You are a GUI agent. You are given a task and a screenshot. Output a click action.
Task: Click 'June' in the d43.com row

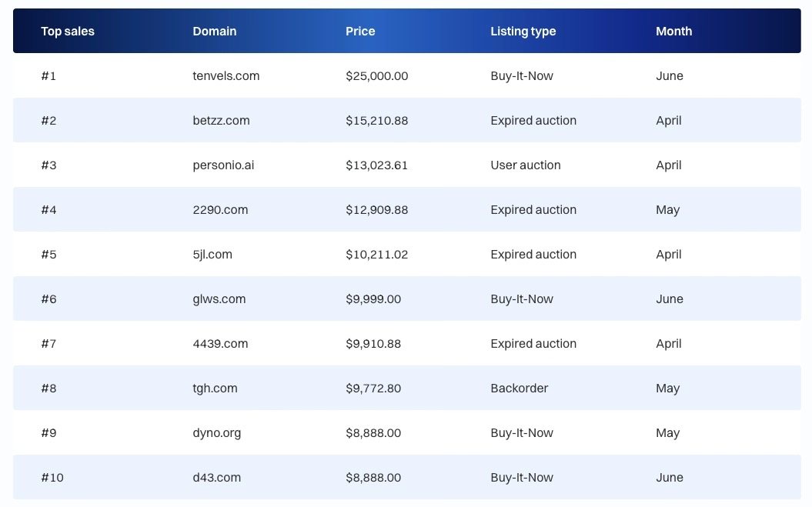[x=669, y=477]
